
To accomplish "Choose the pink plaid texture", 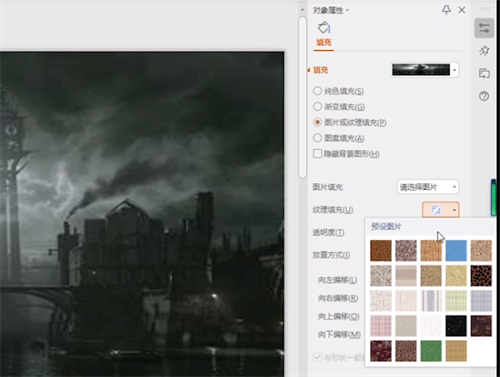I will click(x=381, y=326).
